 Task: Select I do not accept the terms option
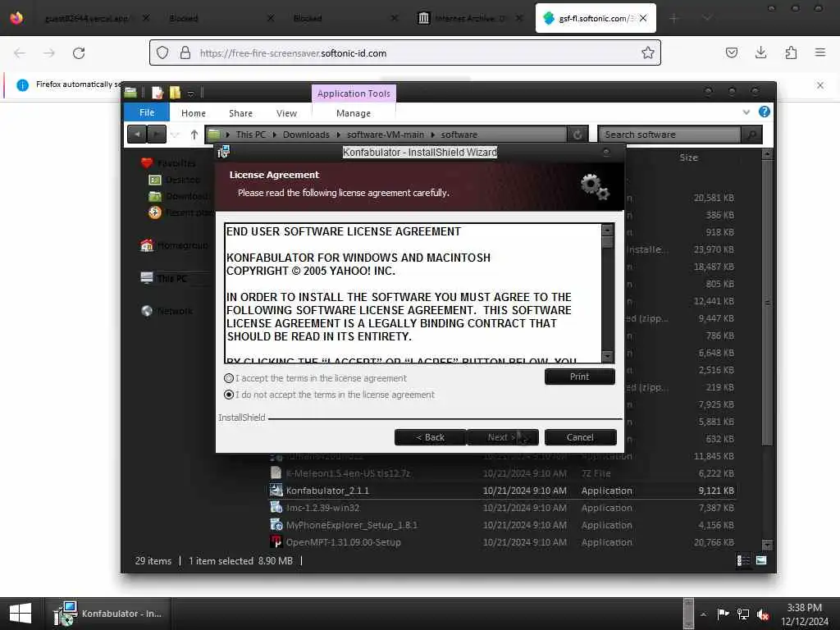229,395
